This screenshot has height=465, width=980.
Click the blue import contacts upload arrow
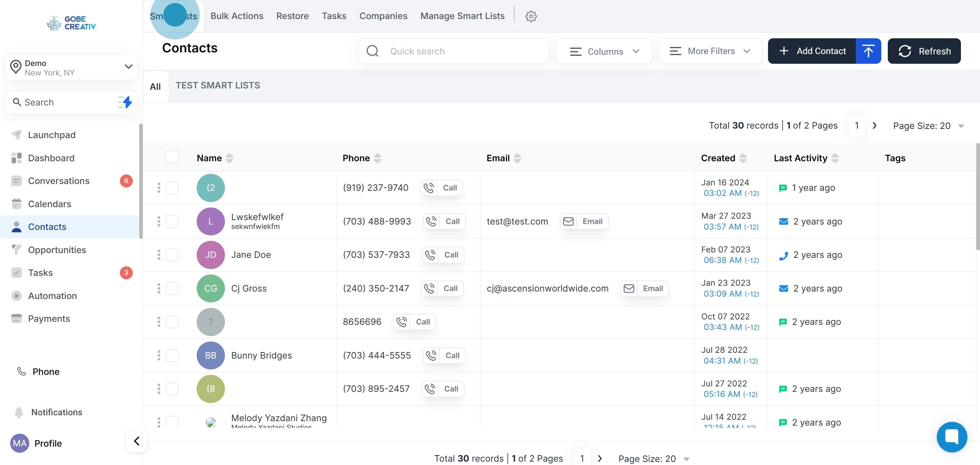[868, 51]
